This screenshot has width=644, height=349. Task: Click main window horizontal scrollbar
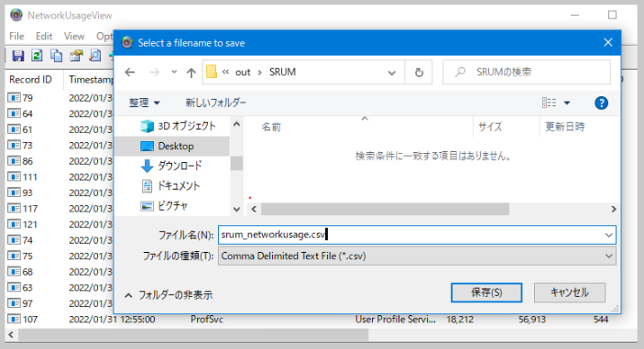click(193, 335)
